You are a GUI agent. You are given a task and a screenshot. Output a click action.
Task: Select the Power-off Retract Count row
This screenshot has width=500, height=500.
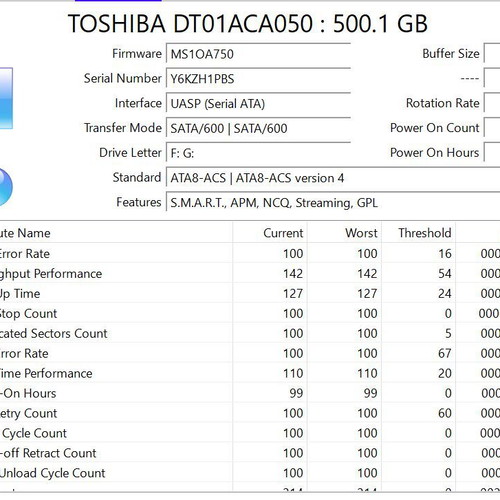tap(250, 453)
